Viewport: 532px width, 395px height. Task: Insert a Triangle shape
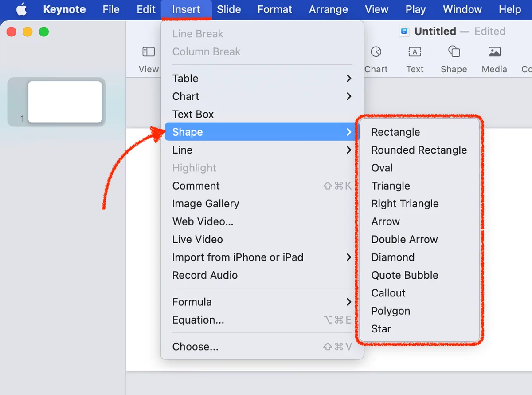coord(419,186)
